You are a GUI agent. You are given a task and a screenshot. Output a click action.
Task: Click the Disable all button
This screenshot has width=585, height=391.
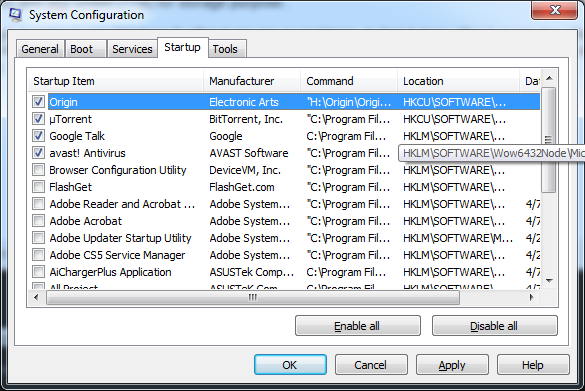coord(494,326)
